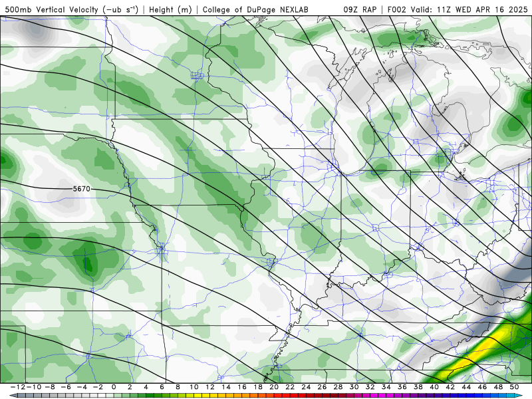Click the 48 color scale label
The height and width of the screenshot is (399, 532).
pos(498,387)
